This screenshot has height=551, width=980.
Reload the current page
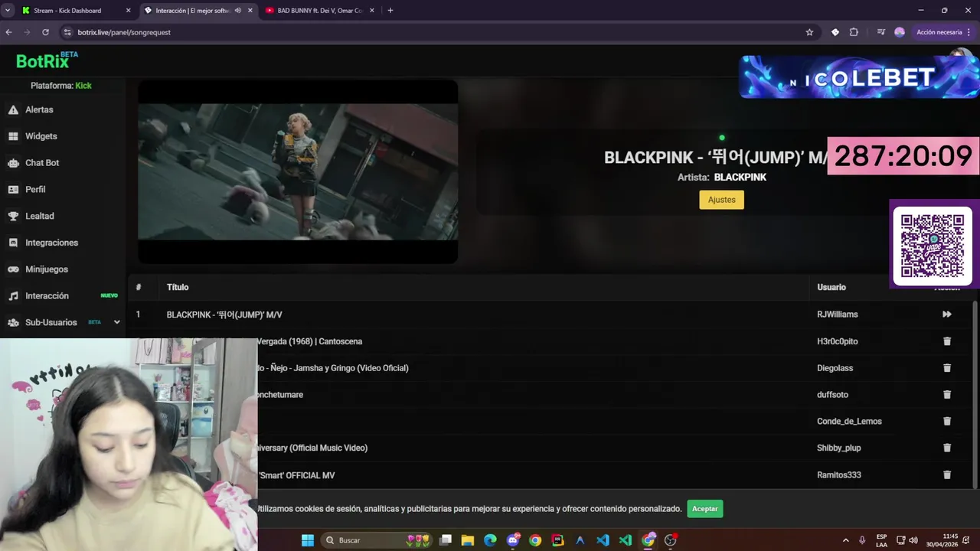click(x=45, y=32)
